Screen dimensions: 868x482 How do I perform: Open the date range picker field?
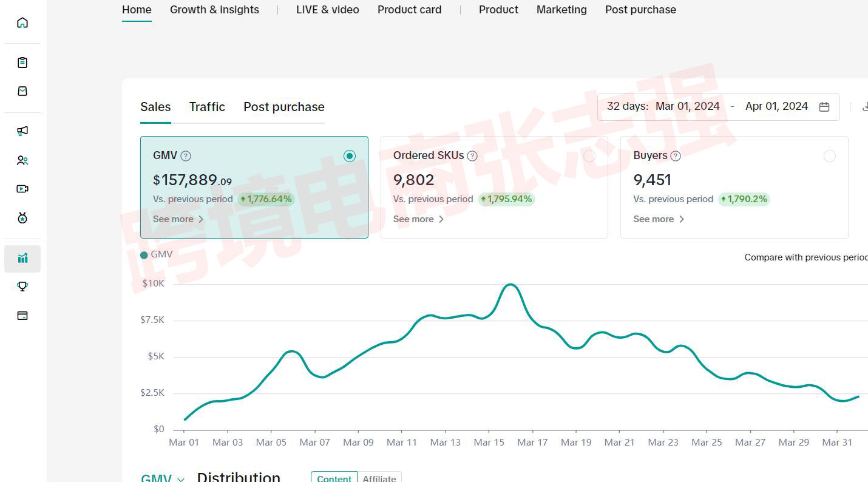point(719,107)
